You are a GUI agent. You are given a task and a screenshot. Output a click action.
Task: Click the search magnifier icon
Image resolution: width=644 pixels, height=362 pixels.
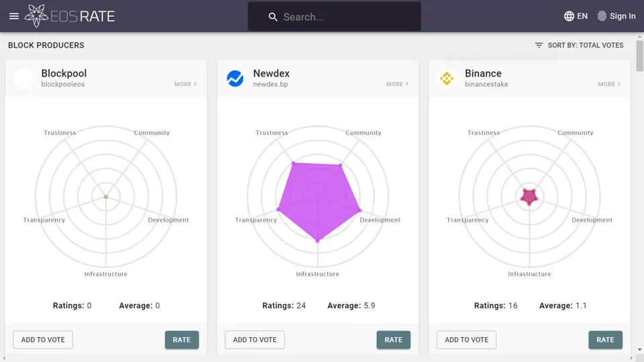[273, 17]
